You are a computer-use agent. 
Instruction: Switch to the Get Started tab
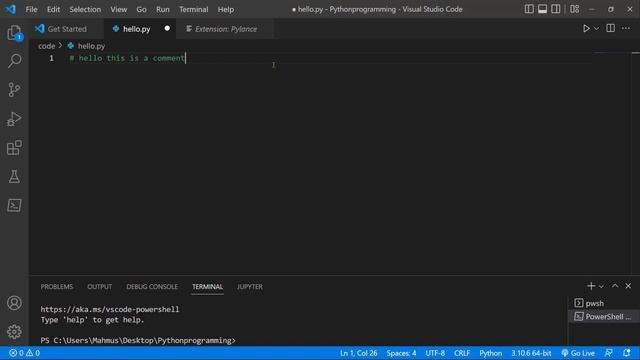click(x=67, y=29)
